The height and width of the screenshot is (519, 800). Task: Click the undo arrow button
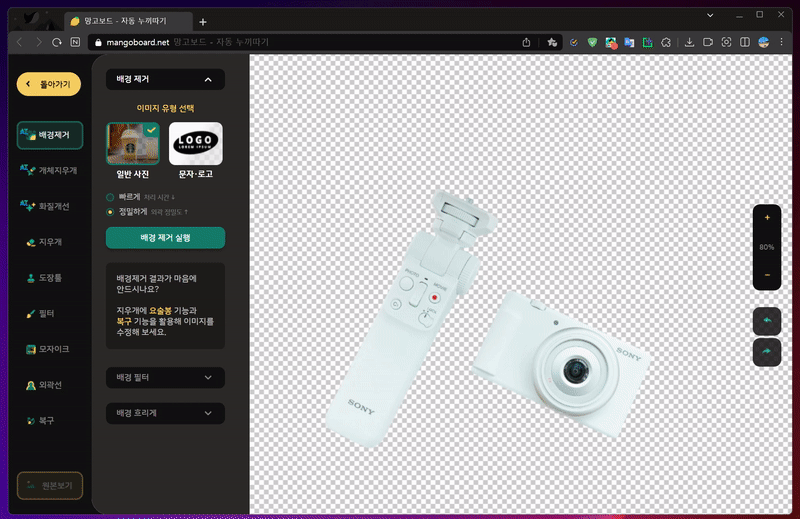click(767, 321)
